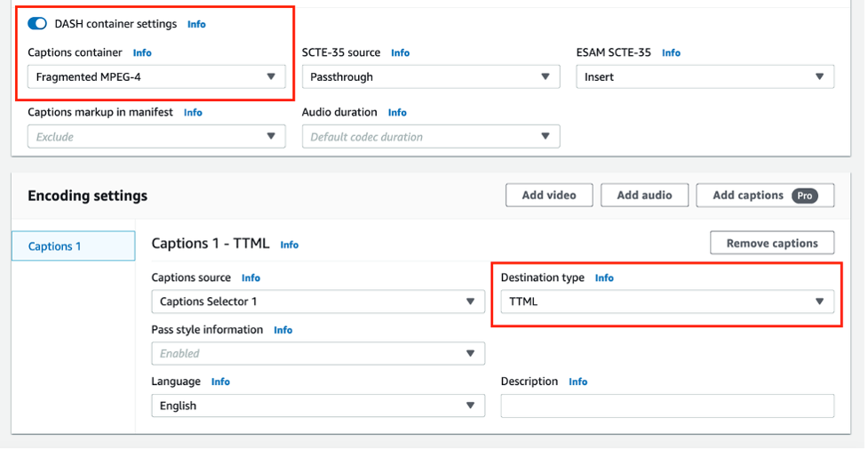Open Language English dropdown
This screenshot has height=450, width=868.
318,406
